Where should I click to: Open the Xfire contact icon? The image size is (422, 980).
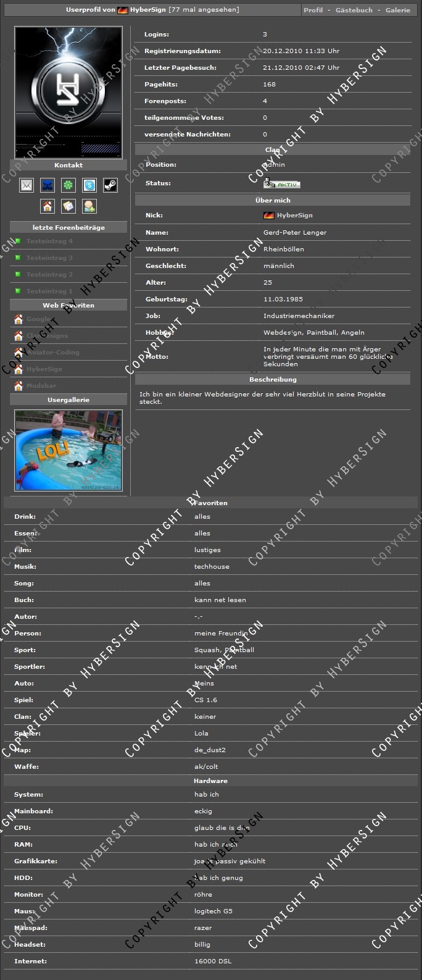point(48,185)
